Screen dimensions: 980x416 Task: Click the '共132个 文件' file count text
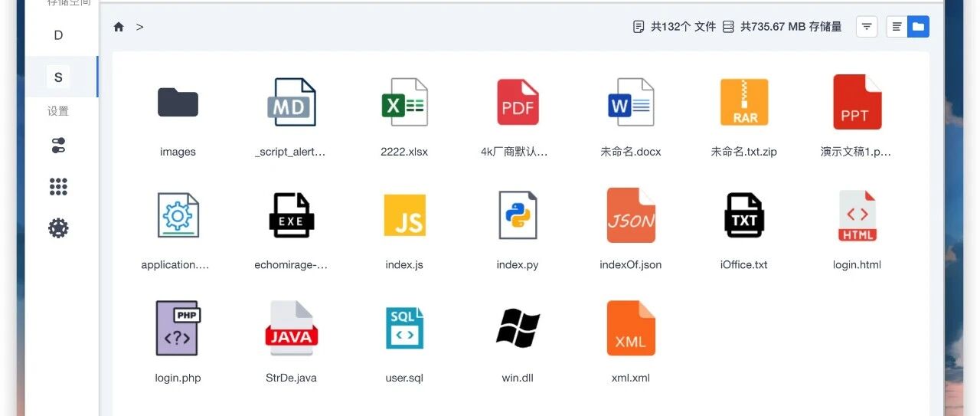click(x=683, y=27)
